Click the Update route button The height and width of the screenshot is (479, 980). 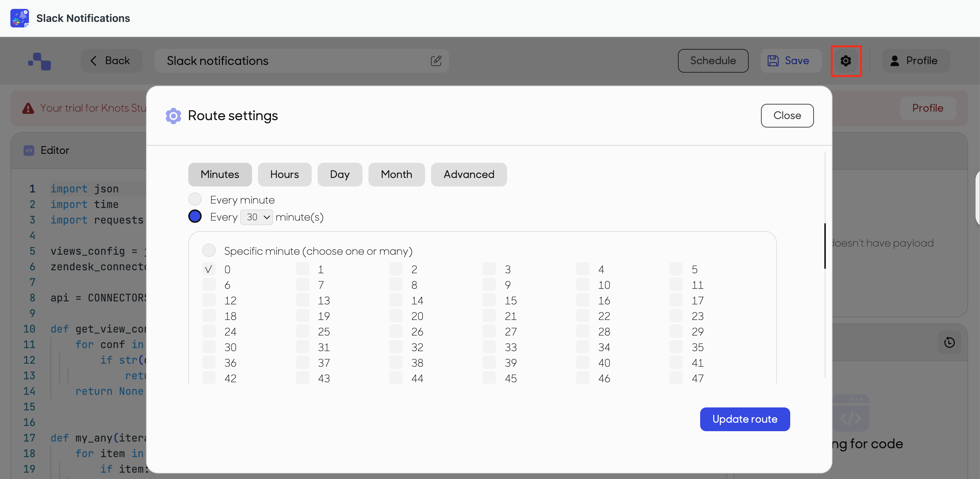pyautogui.click(x=745, y=419)
